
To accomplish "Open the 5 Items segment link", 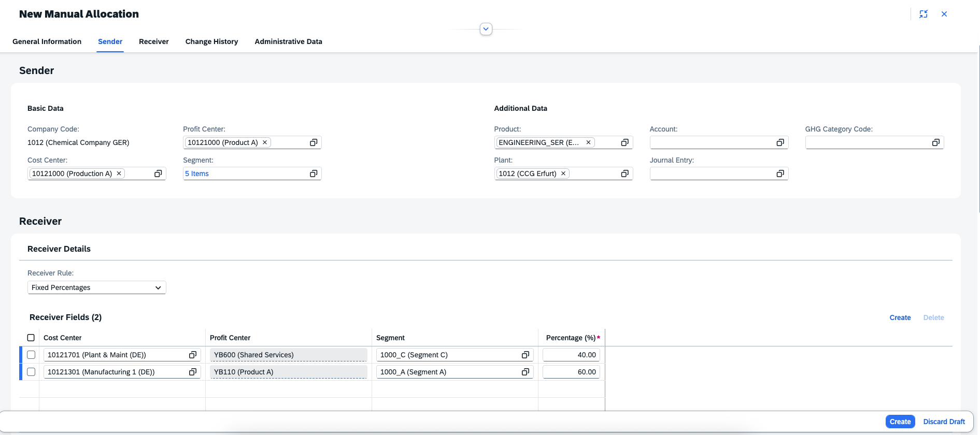I will click(x=197, y=173).
